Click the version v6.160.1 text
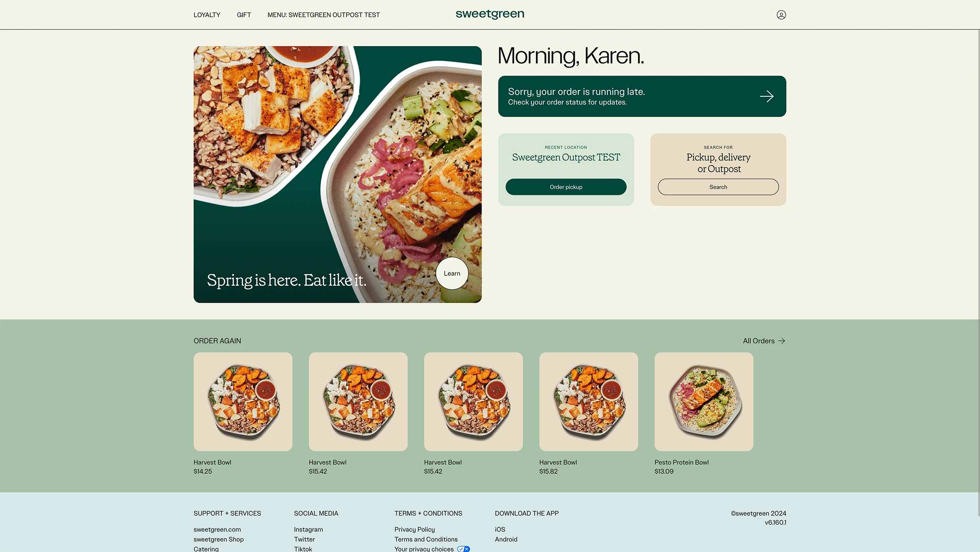Screen dimensions: 980x552 click(x=775, y=522)
